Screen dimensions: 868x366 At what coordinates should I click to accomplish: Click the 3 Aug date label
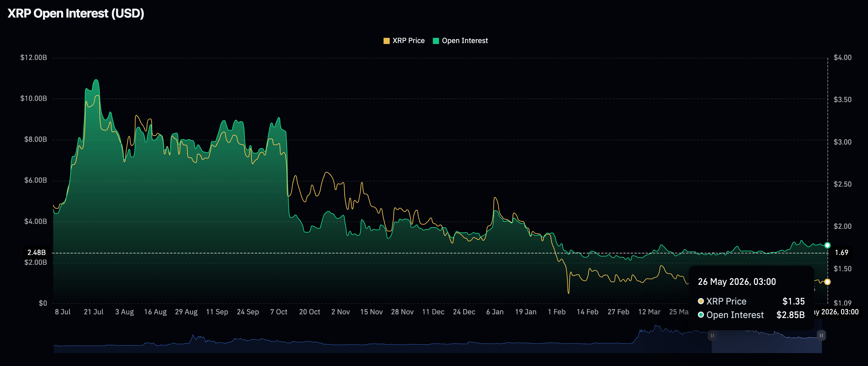(124, 312)
